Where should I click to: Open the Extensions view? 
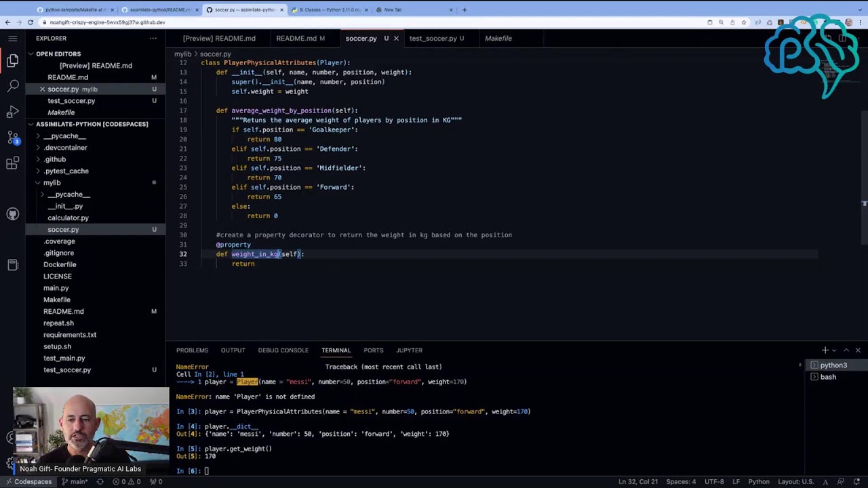pyautogui.click(x=12, y=163)
